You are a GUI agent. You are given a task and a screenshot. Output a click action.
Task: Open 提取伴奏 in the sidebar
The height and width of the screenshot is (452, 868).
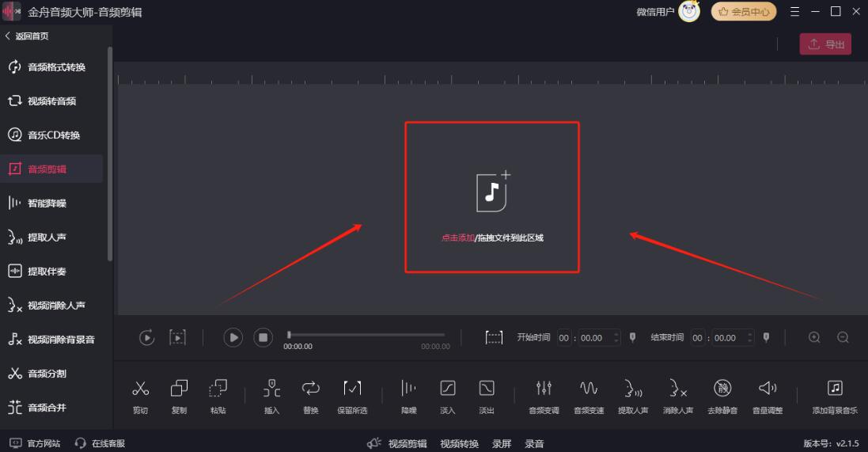[x=51, y=272]
